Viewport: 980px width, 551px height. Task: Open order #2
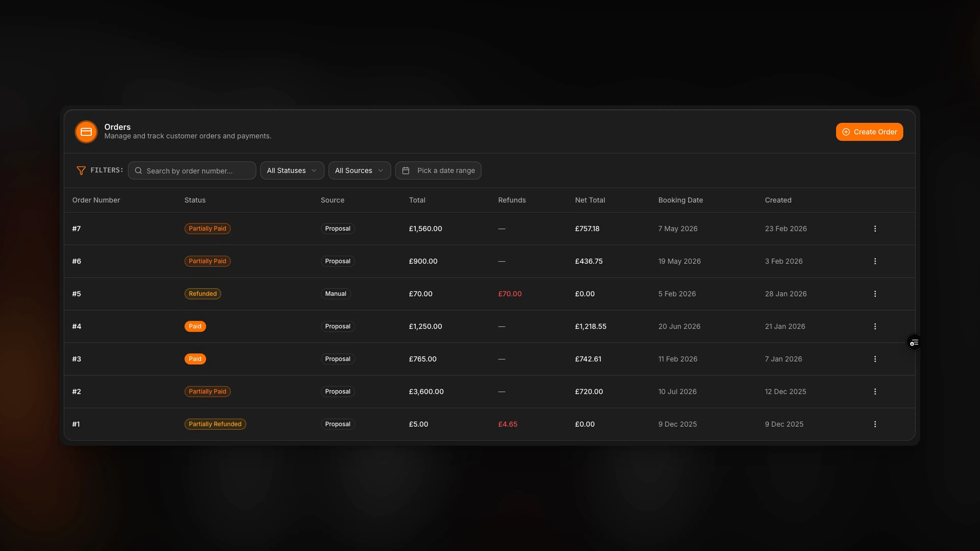(77, 391)
